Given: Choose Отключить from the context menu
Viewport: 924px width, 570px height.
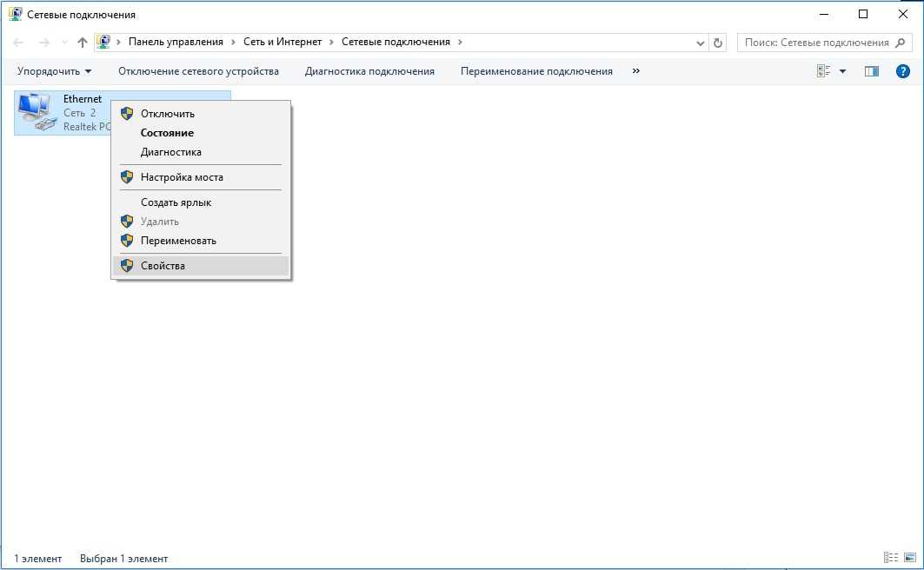Looking at the screenshot, I should tap(168, 114).
